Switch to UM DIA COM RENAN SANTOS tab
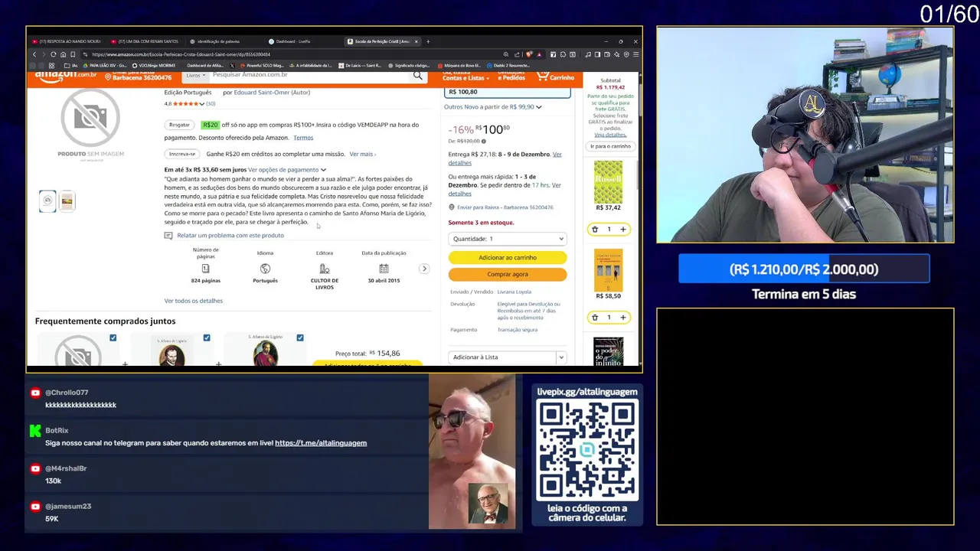This screenshot has height=551, width=980. click(145, 41)
